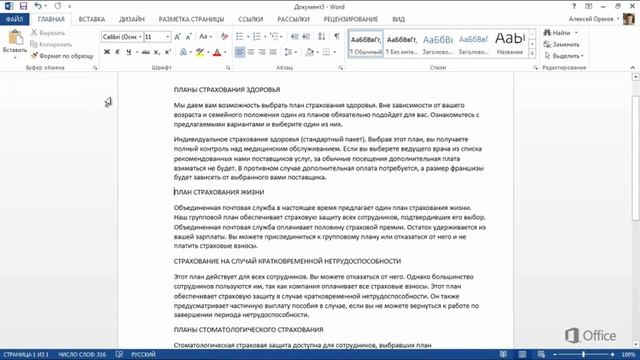
Task: Click the РУССКИЙ language status bar entry
Action: pyautogui.click(x=143, y=354)
